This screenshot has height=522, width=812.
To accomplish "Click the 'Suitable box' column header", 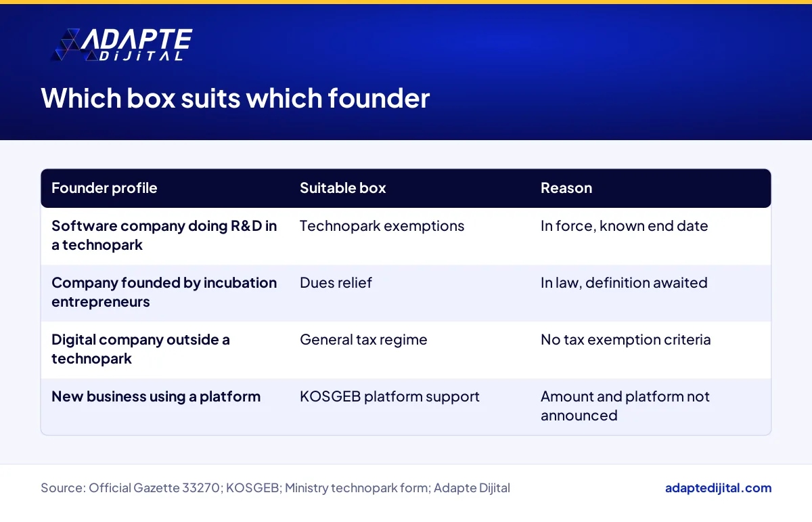I will coord(342,188).
